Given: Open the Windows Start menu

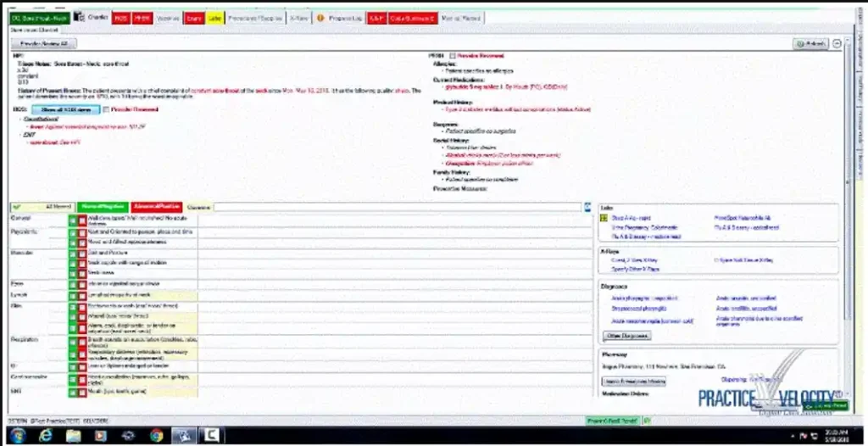Looking at the screenshot, I should [x=17, y=436].
